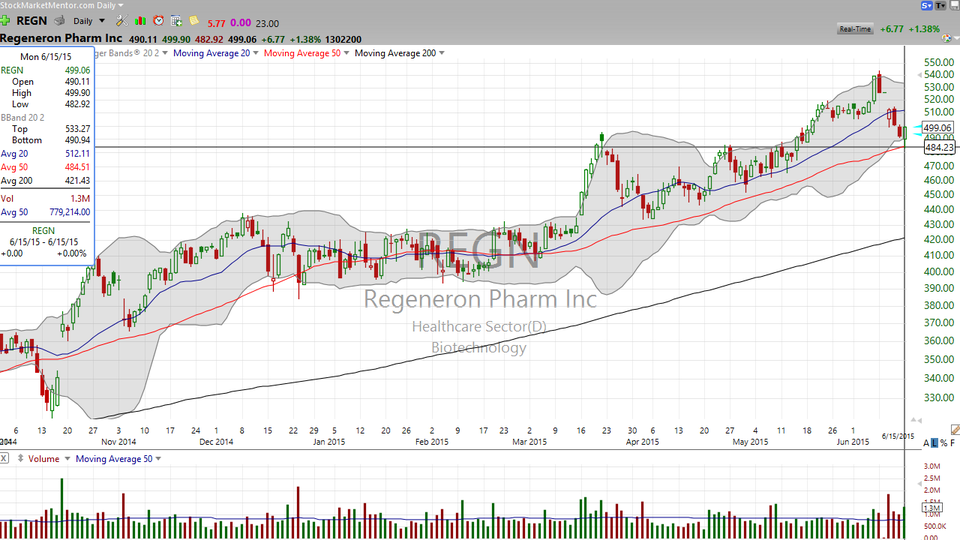Close the Volume pane with the X box
The image size is (960, 540).
pos(4,458)
